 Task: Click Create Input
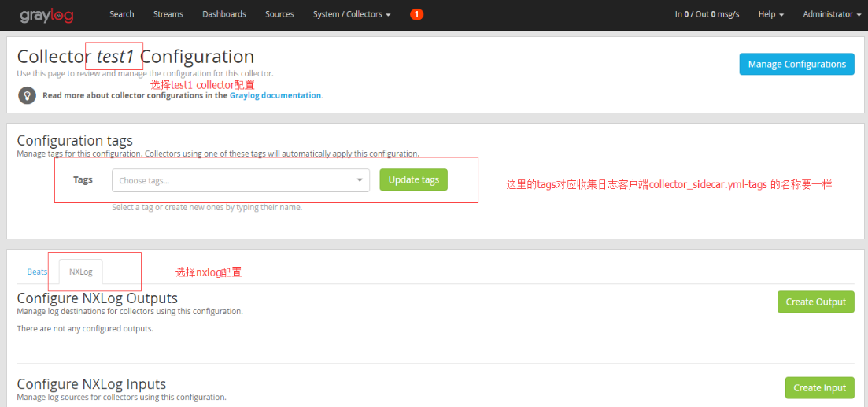[820, 387]
